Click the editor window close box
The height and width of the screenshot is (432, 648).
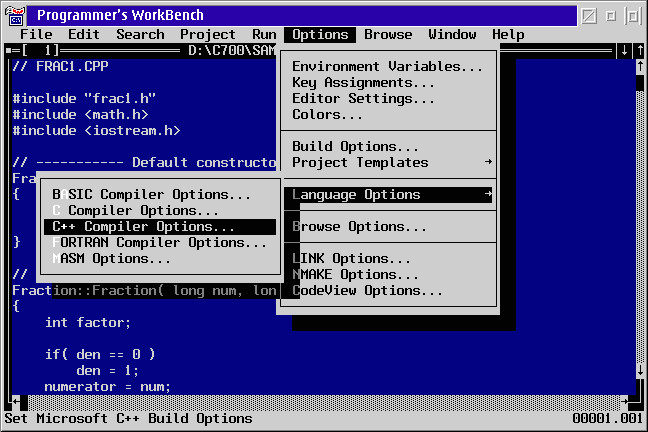(x=8, y=51)
